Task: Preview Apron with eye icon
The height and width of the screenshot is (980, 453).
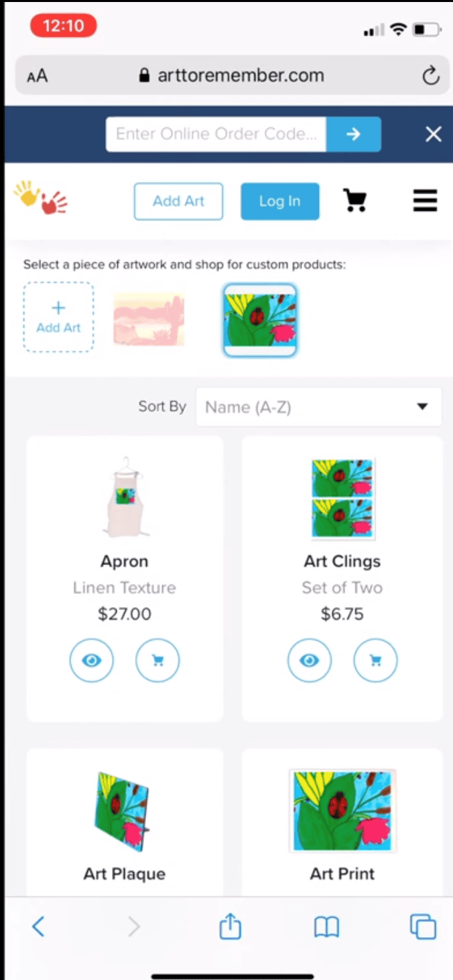Action: click(x=92, y=661)
